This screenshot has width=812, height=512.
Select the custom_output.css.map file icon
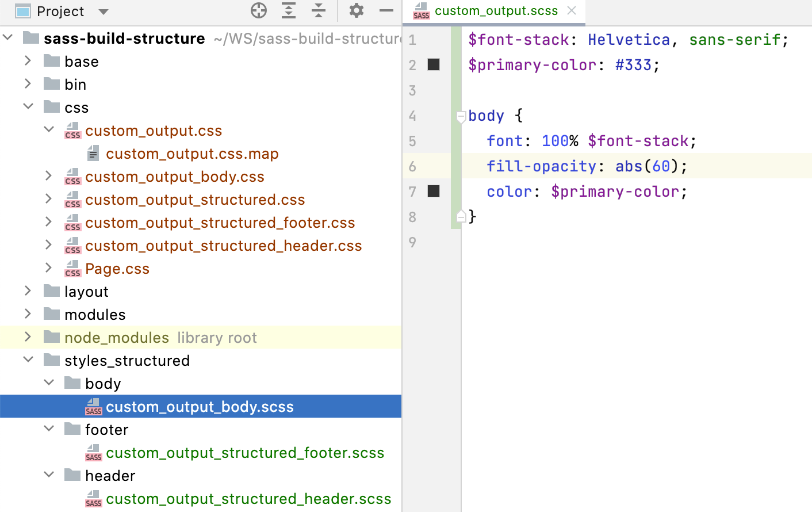(93, 153)
